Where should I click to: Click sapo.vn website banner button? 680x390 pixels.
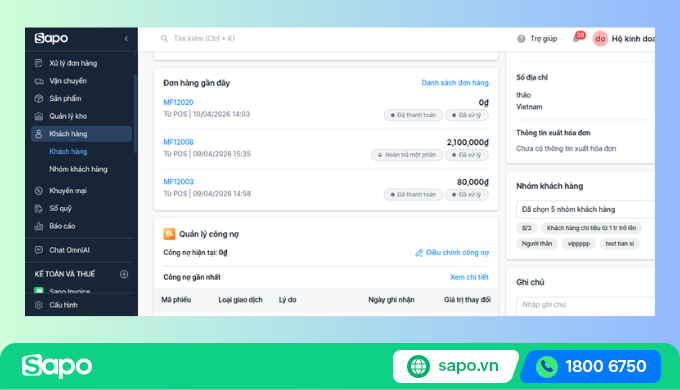[x=455, y=366]
